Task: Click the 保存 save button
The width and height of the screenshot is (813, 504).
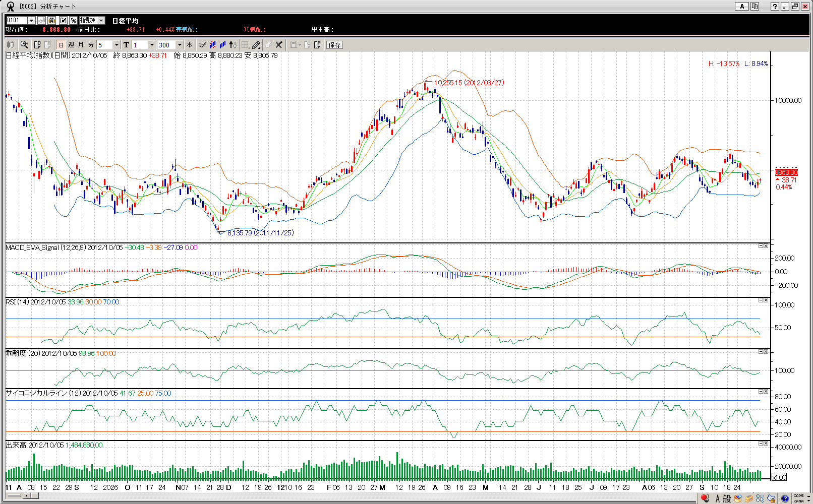Action: (x=334, y=45)
